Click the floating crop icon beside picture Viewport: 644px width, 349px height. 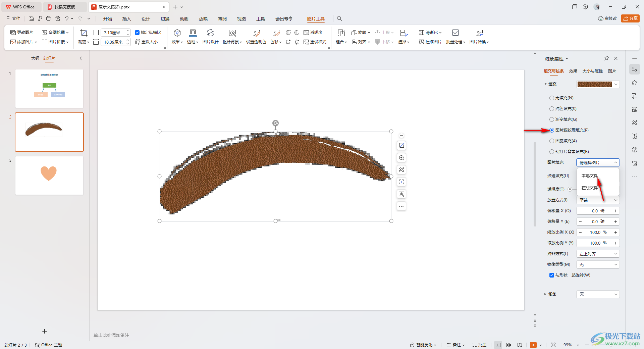pos(401,146)
